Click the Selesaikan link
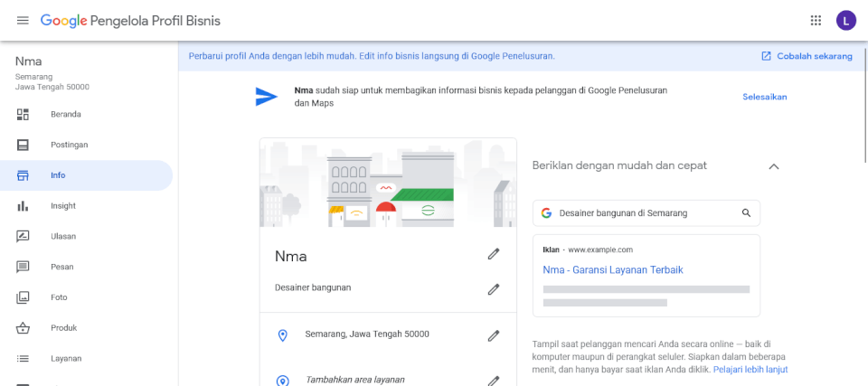 (765, 97)
